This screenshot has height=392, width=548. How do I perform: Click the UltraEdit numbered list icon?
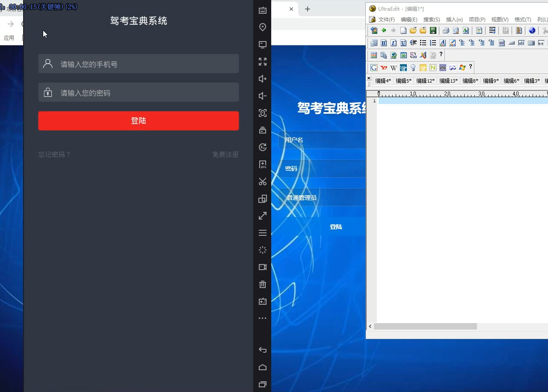tap(433, 43)
